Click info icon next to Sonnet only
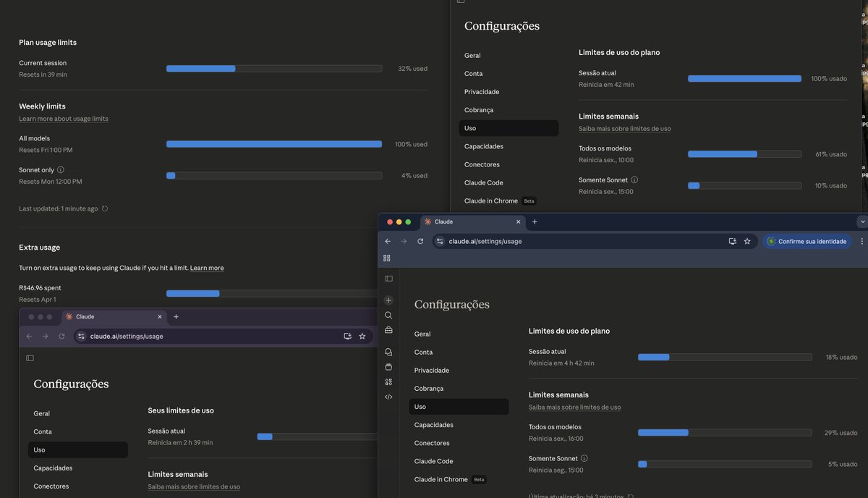The height and width of the screenshot is (498, 868). click(61, 169)
